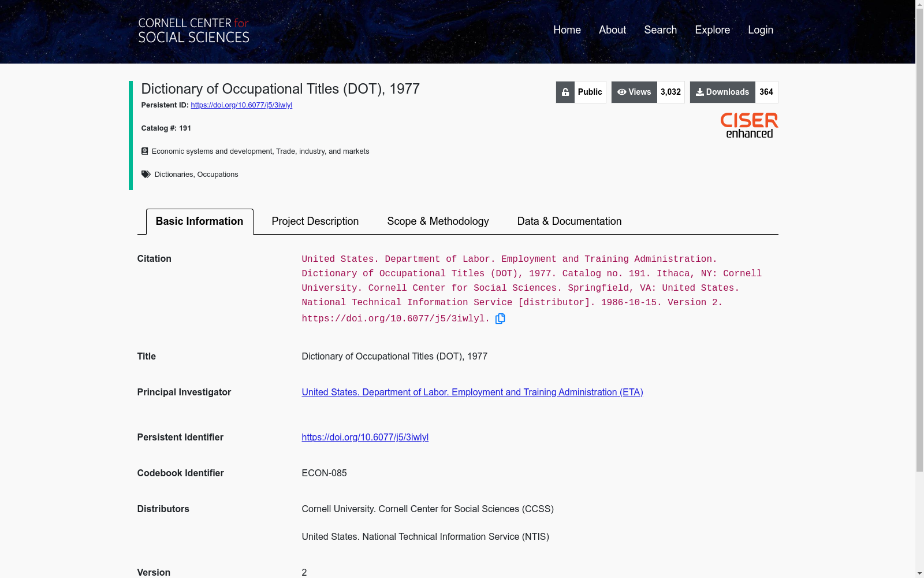The image size is (924, 578).
Task: Click the book icon beside Economic systems
Action: pyautogui.click(x=145, y=151)
